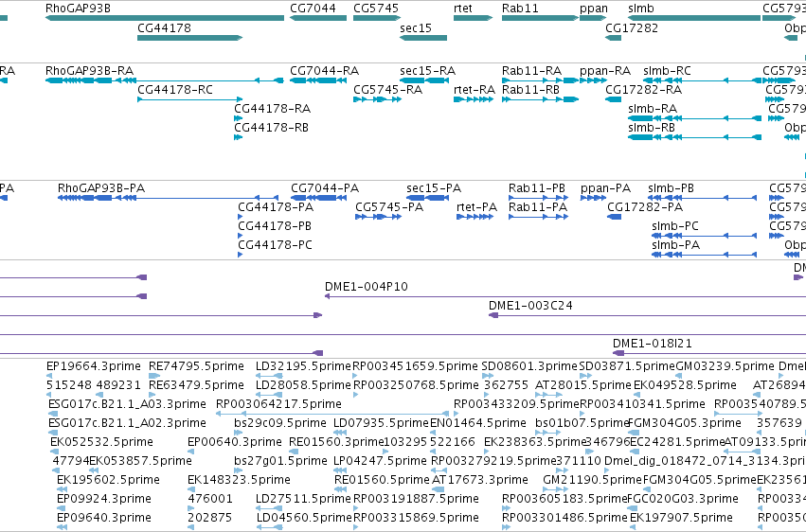This screenshot has height=532, width=806.
Task: Click the DME1-004P10 BAC clone
Action: tap(565, 296)
